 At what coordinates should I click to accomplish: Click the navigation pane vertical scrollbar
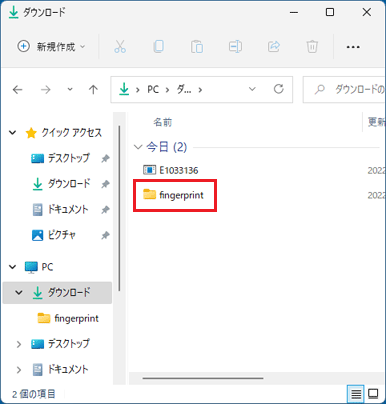click(119, 209)
